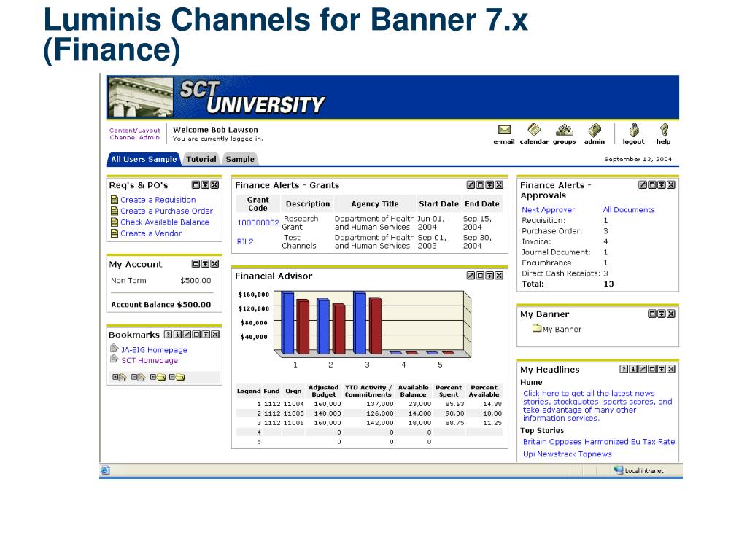Minimize the Finance Alerts - Approvals channel
The height and width of the screenshot is (560, 747).
tap(661, 184)
